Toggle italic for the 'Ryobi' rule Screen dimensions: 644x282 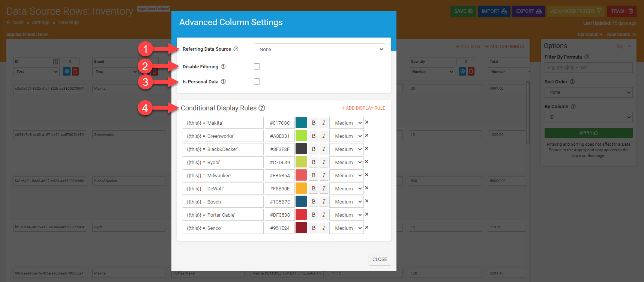(324, 162)
